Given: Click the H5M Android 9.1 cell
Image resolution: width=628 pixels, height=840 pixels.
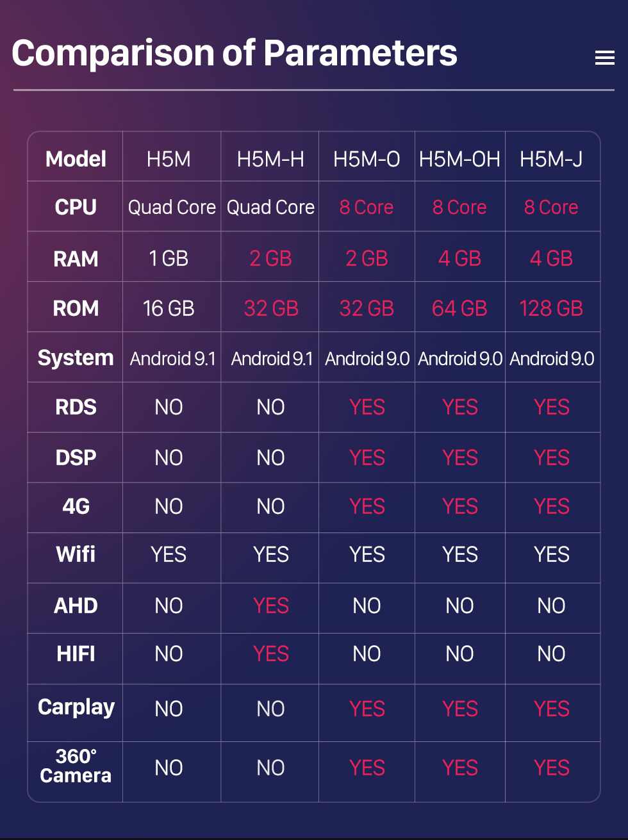Looking at the screenshot, I should (x=172, y=358).
